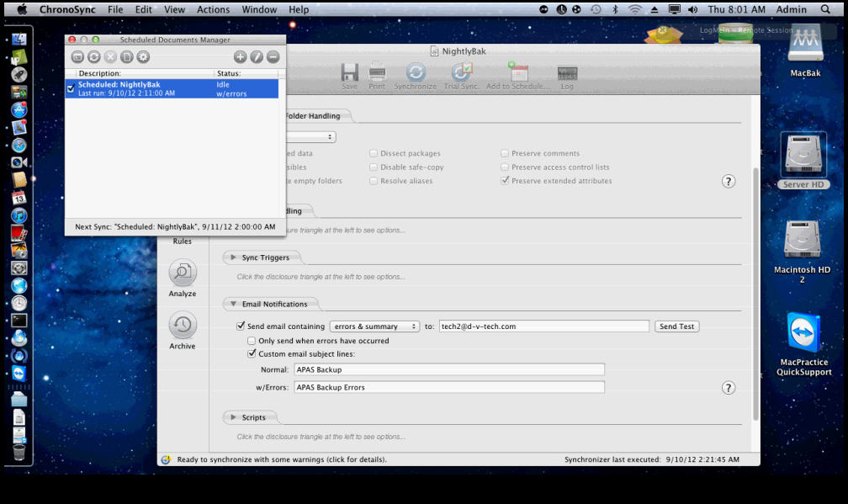This screenshot has width=848, height=504.
Task: Click the warning icon in the status bar
Action: click(166, 459)
